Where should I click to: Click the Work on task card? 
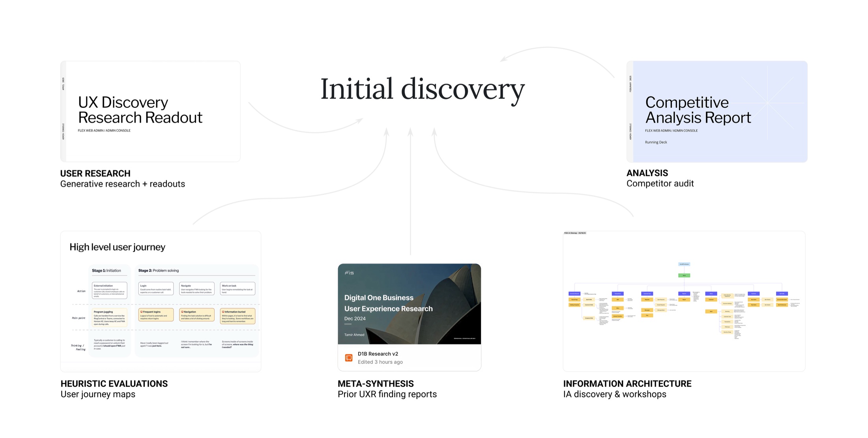point(238,288)
